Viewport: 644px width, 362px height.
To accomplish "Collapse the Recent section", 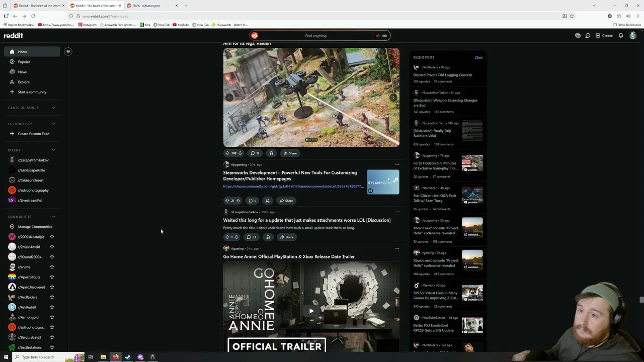I will [x=53, y=150].
